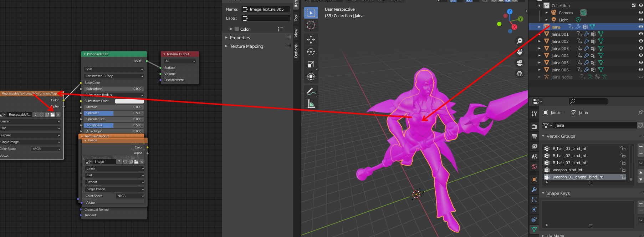Open the Object Data properties mesh tab
Viewport: 644px width, 237px height.
(534, 230)
